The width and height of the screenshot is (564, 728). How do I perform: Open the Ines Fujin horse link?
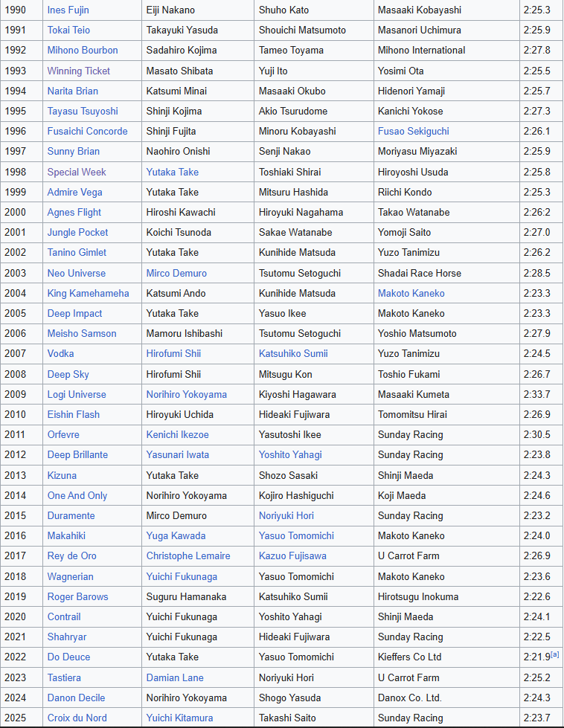coord(68,10)
